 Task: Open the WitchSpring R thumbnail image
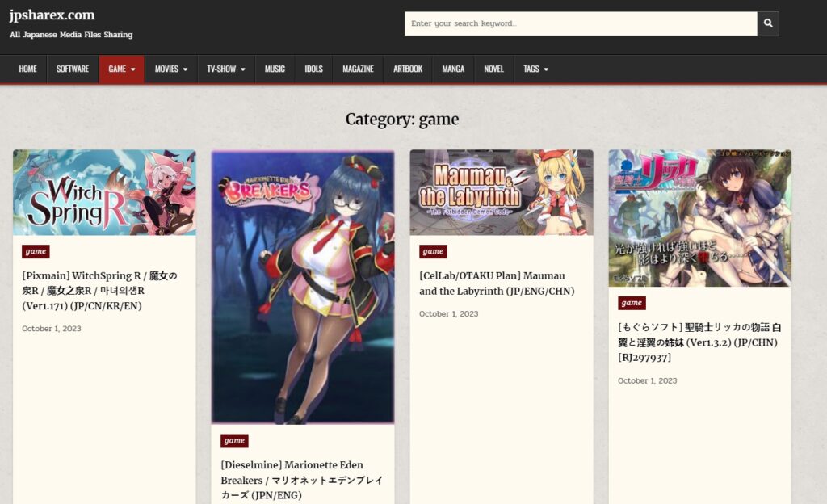point(104,192)
